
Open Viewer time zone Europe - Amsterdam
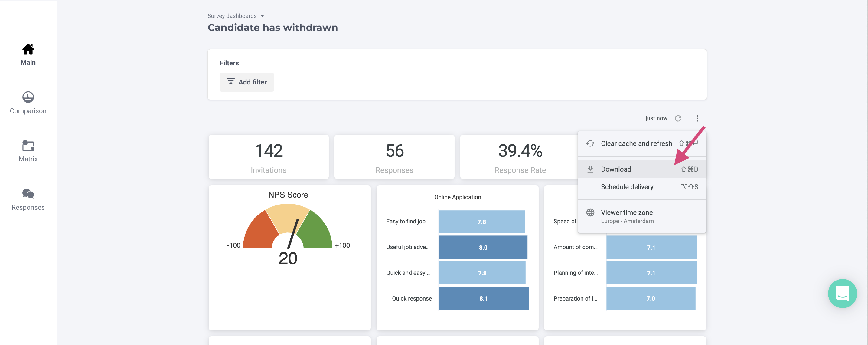point(627,216)
